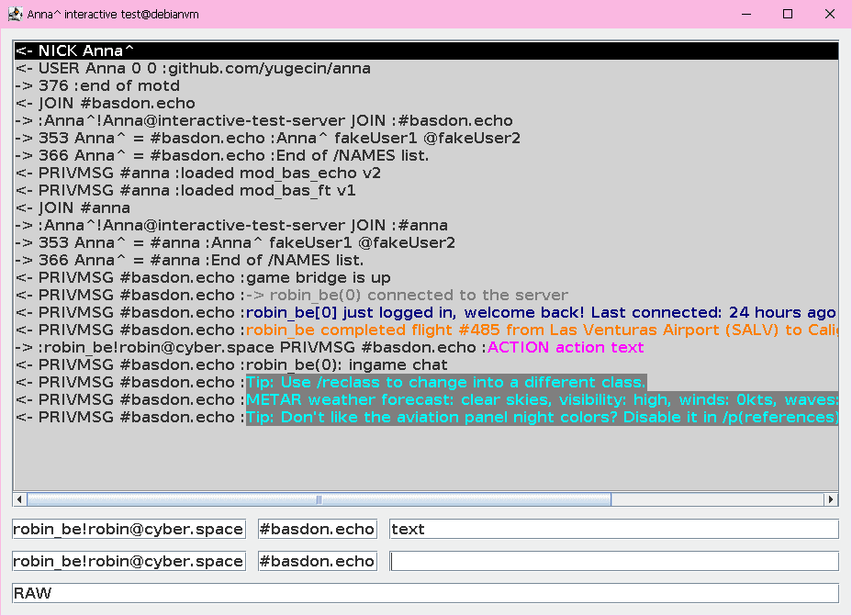The height and width of the screenshot is (616, 852).
Task: Click the horizontal scrollbar left arrow
Action: 19,500
